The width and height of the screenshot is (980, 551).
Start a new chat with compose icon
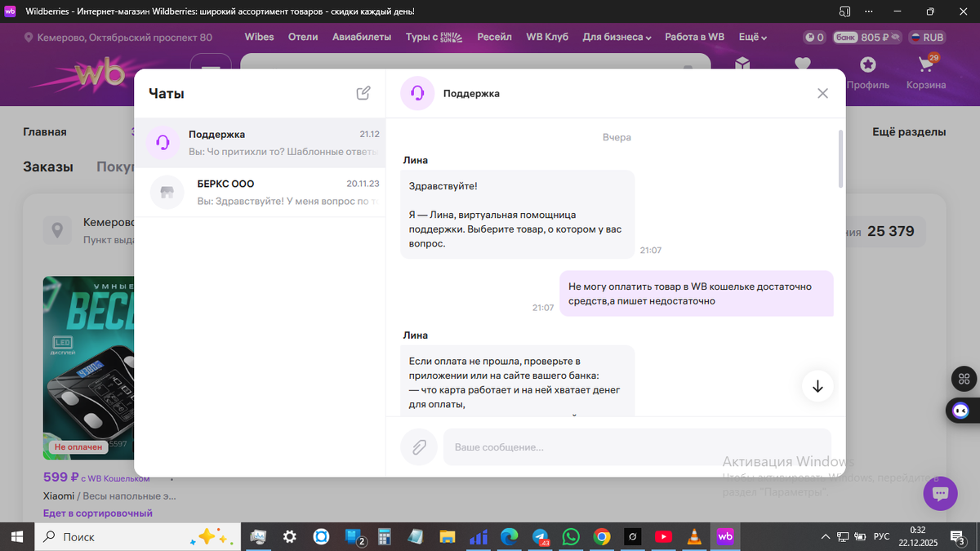(363, 93)
